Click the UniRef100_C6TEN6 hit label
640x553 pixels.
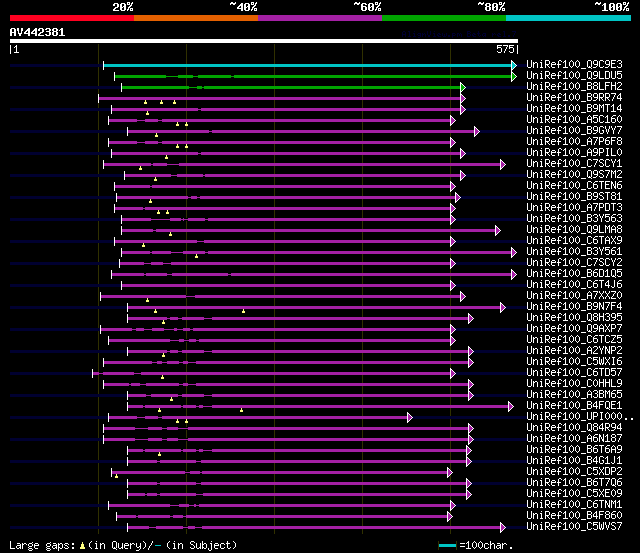pyautogui.click(x=574, y=186)
